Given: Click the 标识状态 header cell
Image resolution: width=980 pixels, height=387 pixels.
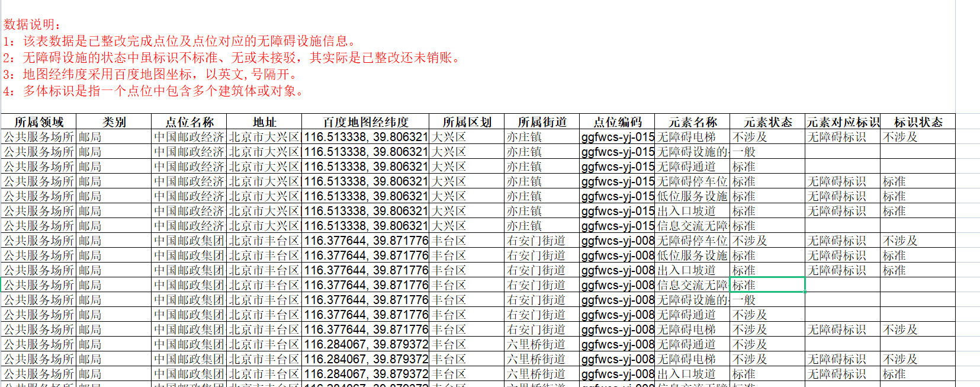Looking at the screenshot, I should click(917, 122).
